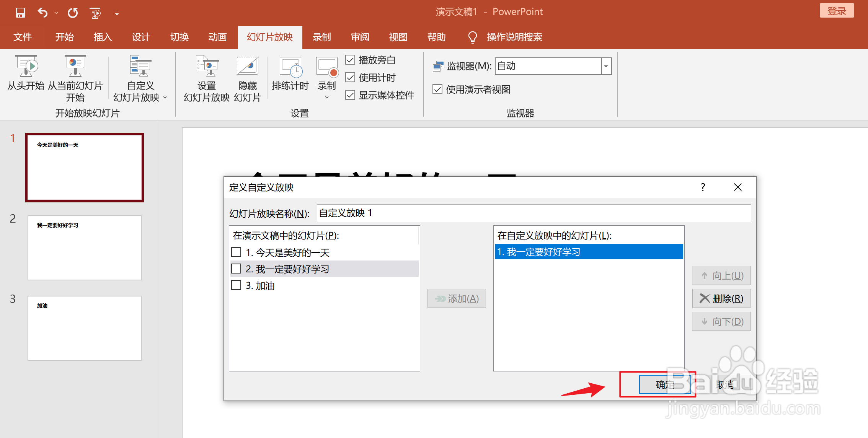This screenshot has height=438, width=868.
Task: Switch to the 动画 tab
Action: click(x=217, y=37)
